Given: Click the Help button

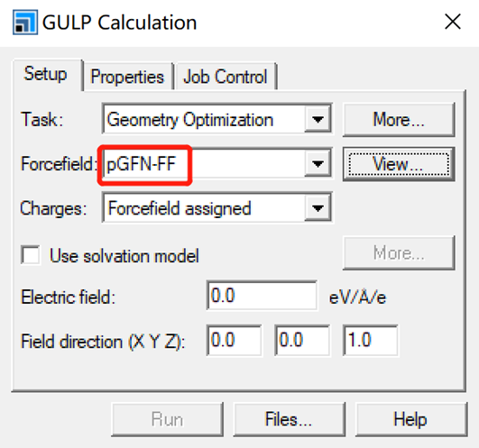Looking at the screenshot, I should coord(410,419).
